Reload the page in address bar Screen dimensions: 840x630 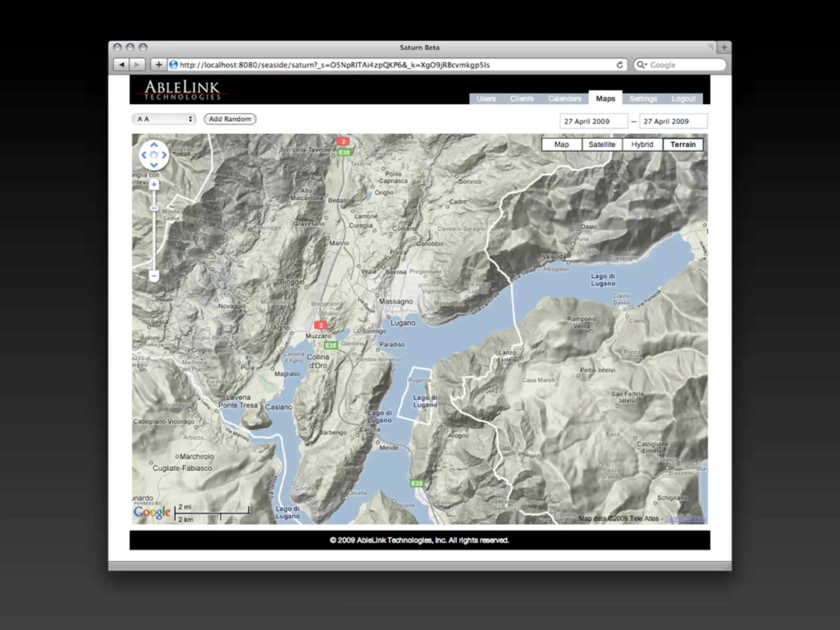620,65
